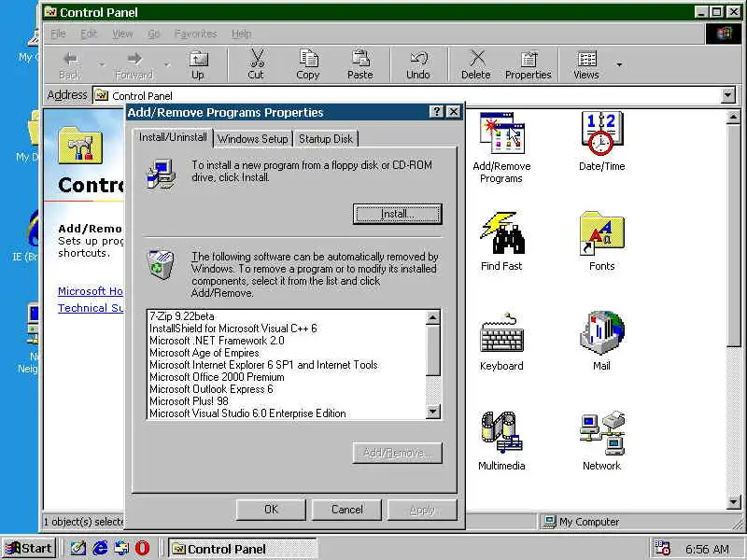Click the Delete toolbar icon
This screenshot has height=560, width=747.
pos(476,64)
